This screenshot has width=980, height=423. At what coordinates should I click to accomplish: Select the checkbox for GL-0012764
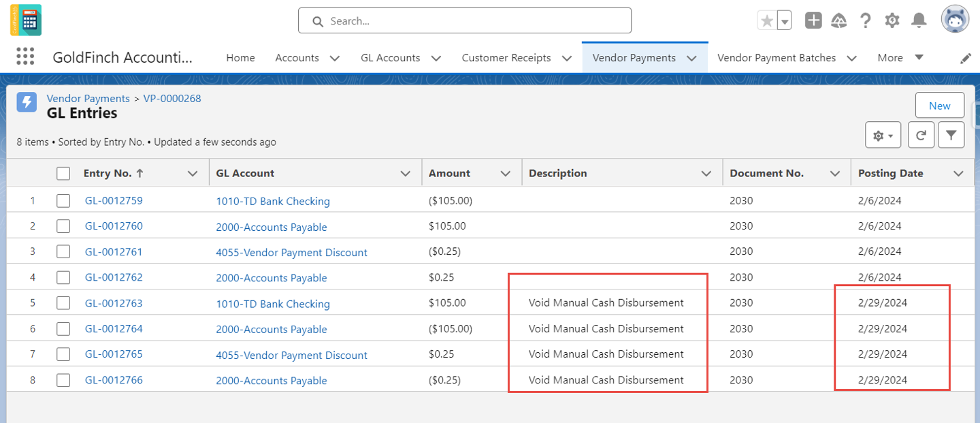(63, 329)
